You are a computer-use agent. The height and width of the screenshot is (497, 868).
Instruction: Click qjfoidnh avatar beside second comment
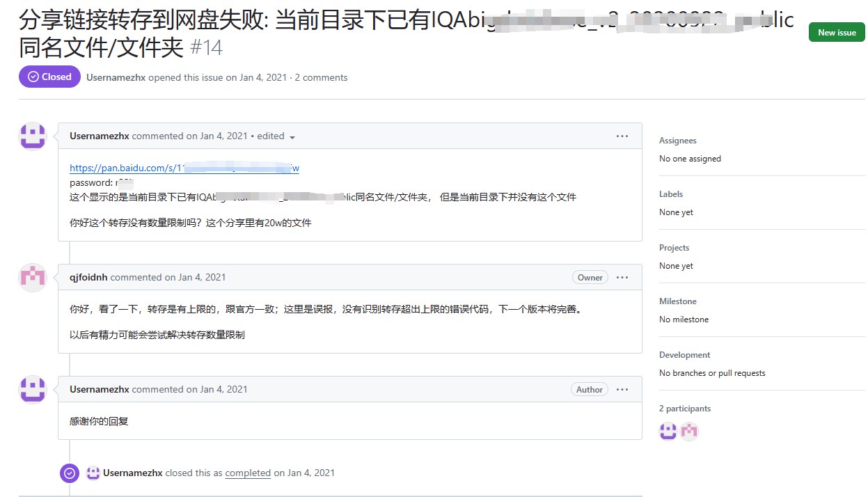32,278
